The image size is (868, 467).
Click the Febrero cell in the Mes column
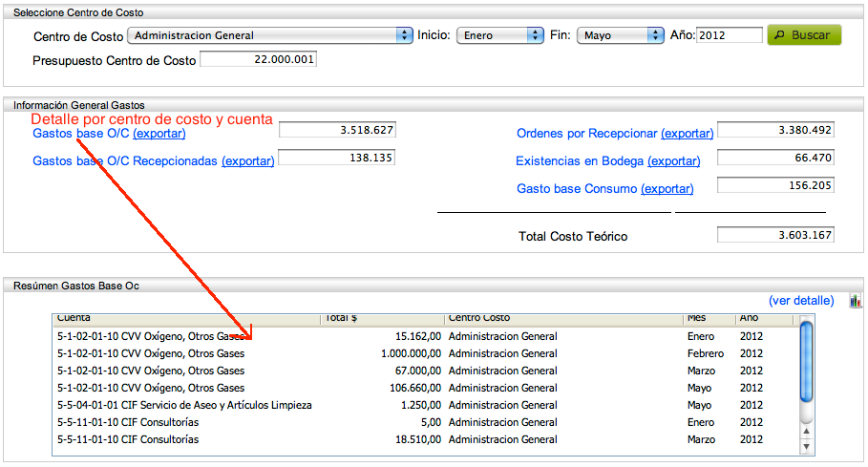(x=706, y=353)
